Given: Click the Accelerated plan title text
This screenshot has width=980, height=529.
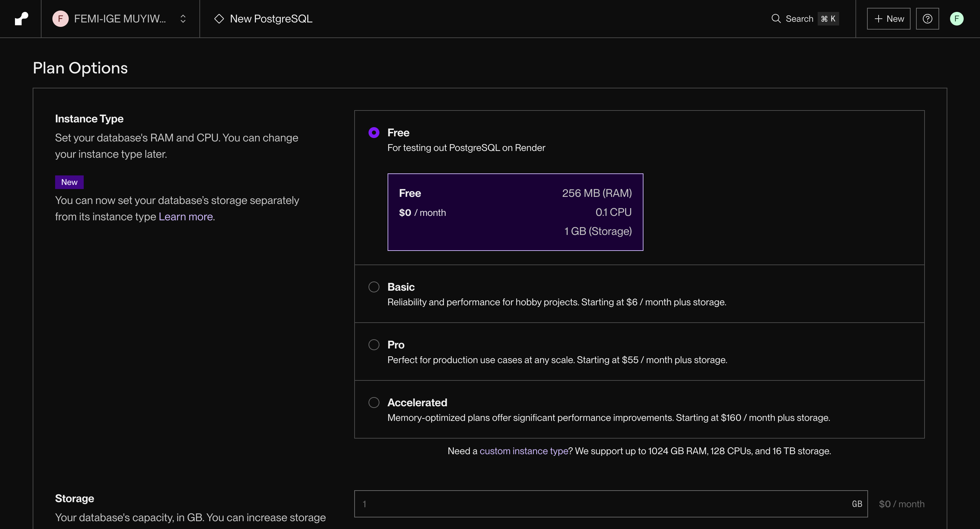Looking at the screenshot, I should coord(417,403).
